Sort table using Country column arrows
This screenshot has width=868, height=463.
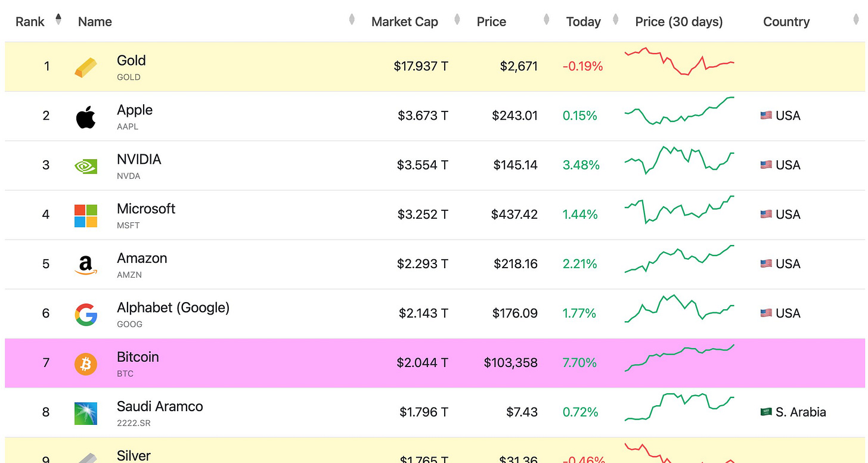856,19
